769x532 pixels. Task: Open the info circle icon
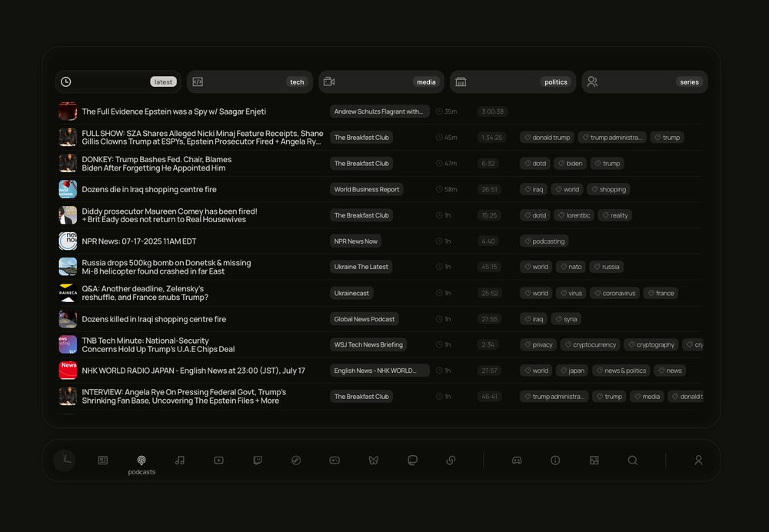pos(555,460)
